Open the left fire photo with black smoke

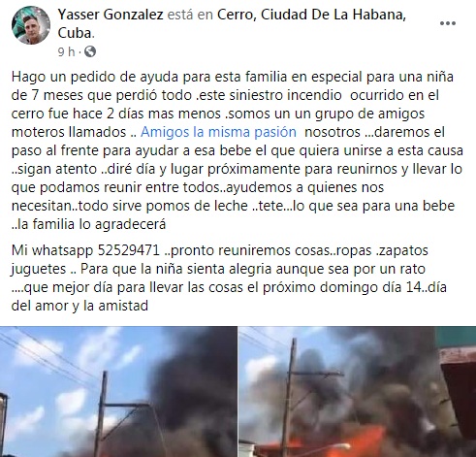(x=118, y=392)
